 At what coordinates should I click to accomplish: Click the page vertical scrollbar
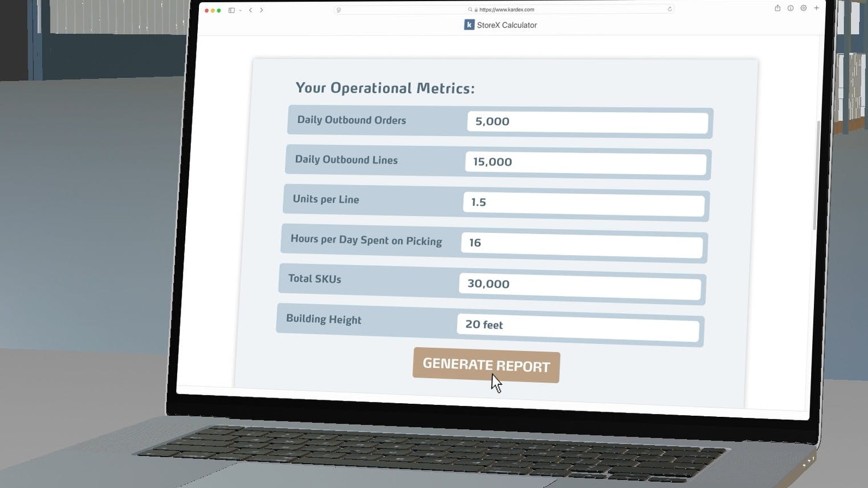click(815, 171)
